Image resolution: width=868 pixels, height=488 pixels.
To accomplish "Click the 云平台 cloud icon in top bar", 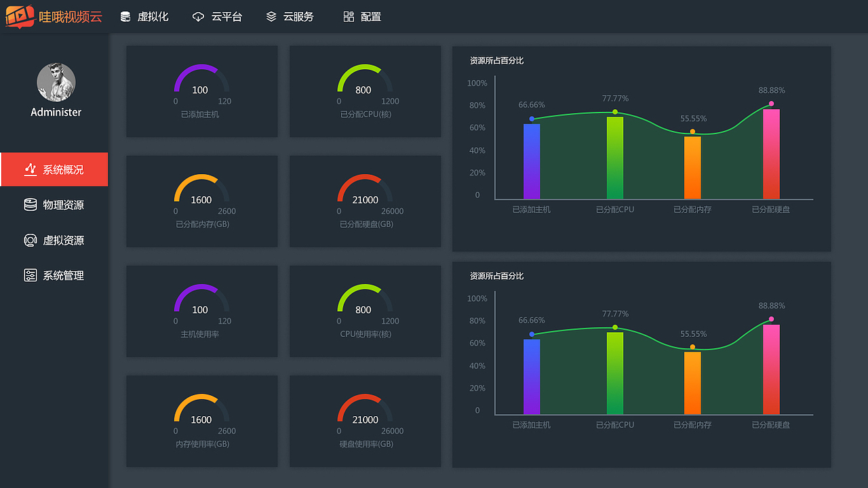I will (198, 17).
